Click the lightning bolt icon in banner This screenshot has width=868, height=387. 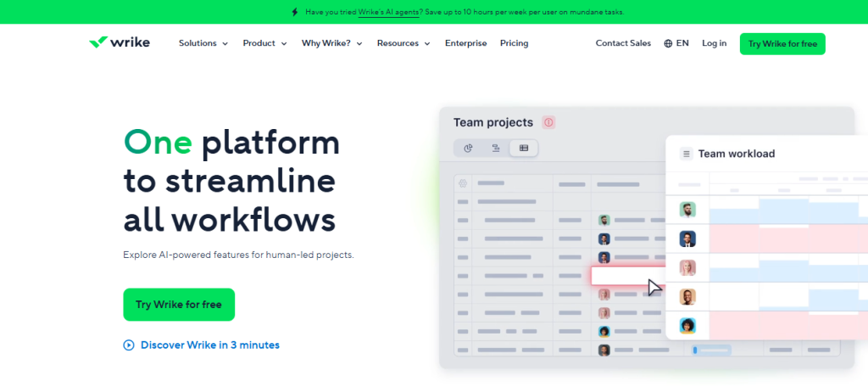click(294, 12)
